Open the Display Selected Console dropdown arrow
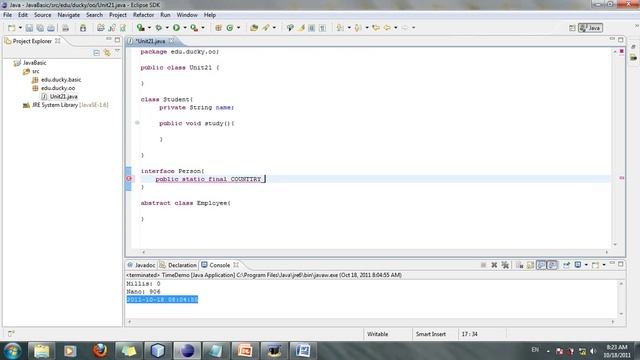Screen dimensions: 640x360 pos(586,265)
